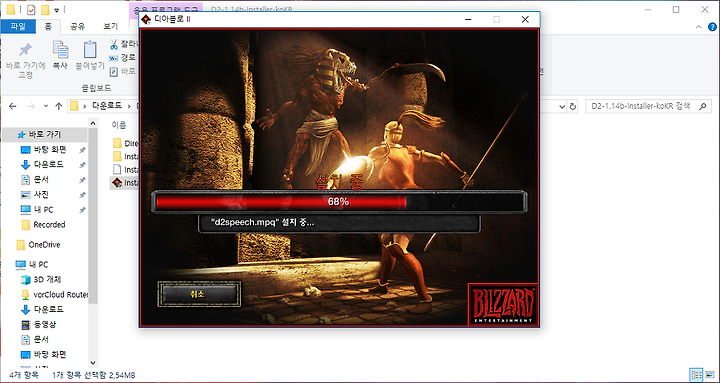Click the 이름 column header
This screenshot has height=383, width=720.
point(119,124)
